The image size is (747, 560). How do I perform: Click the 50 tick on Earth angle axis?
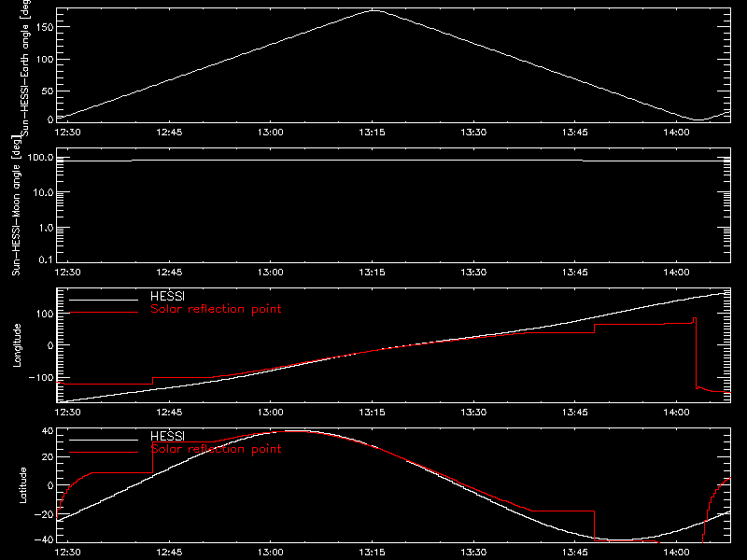click(48, 91)
